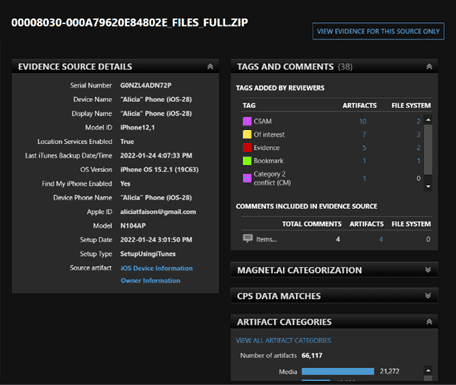Click the ARTIFACTS column header in tags table

coord(359,106)
